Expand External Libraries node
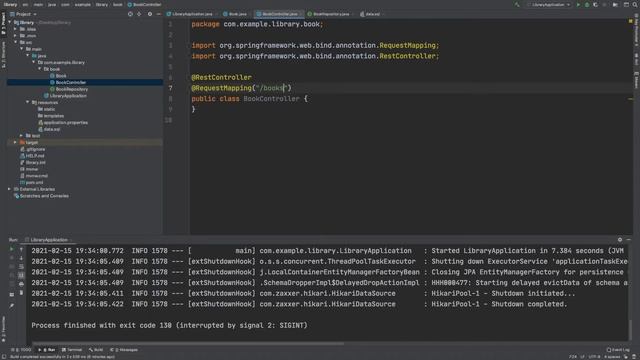This screenshot has height=360, width=640. pos(10,189)
